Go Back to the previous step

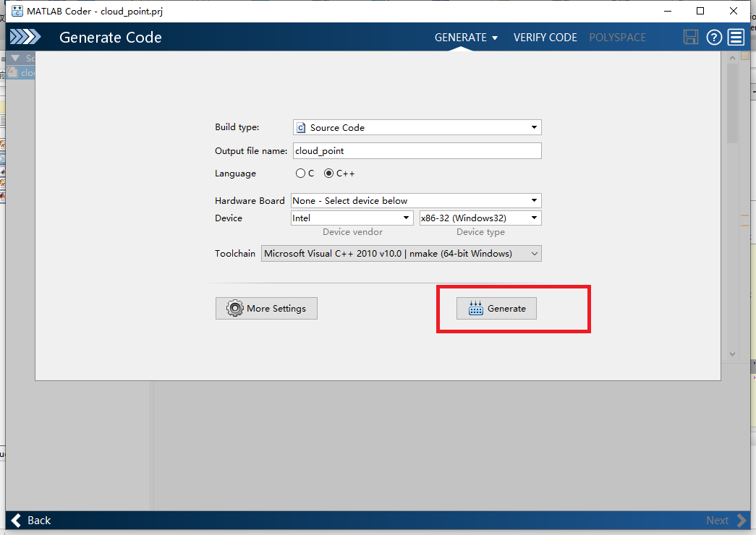pyautogui.click(x=30, y=521)
